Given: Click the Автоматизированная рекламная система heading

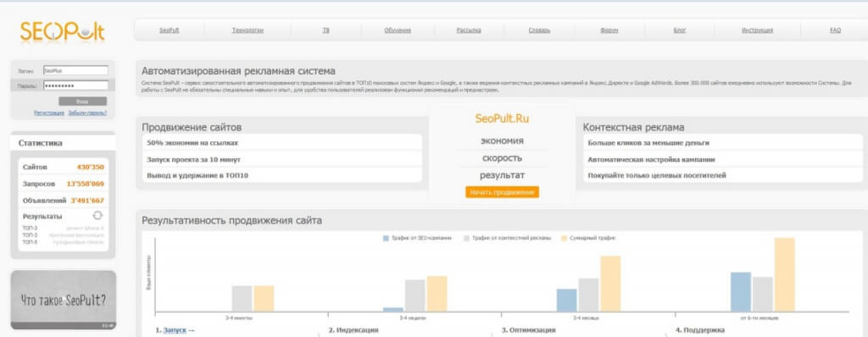Looking at the screenshot, I should point(238,71).
